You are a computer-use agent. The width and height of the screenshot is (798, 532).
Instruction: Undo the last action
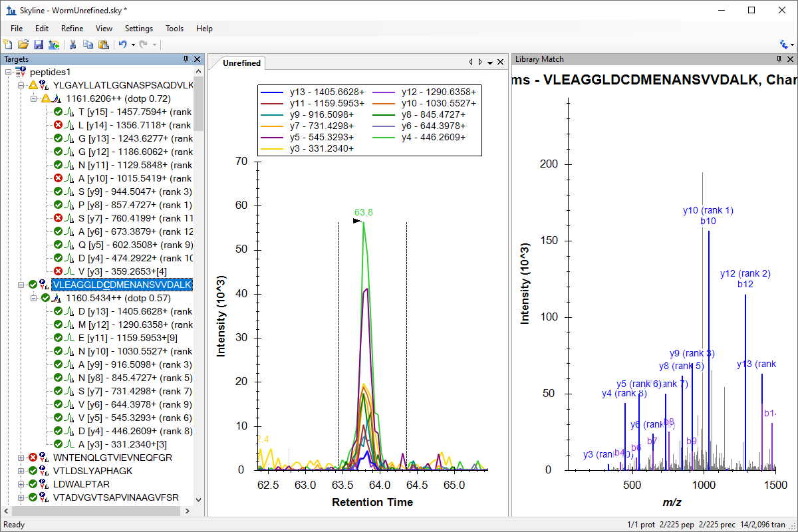(122, 45)
